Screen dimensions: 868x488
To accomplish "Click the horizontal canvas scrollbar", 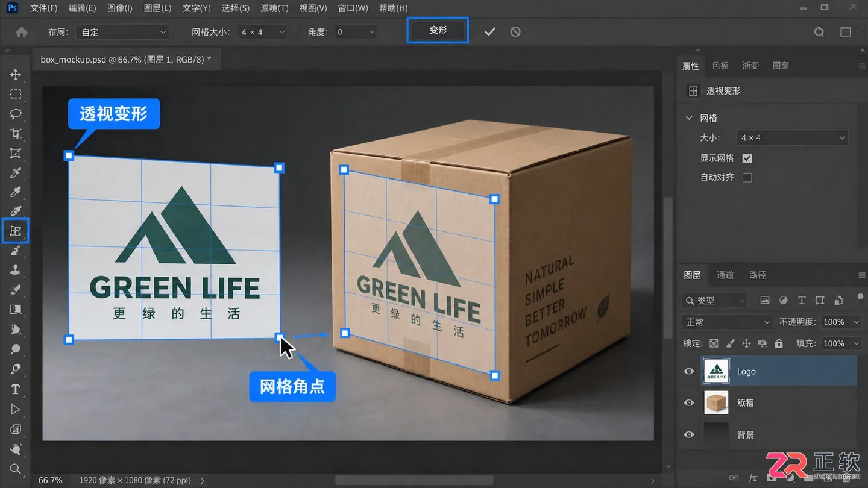I will click(414, 480).
